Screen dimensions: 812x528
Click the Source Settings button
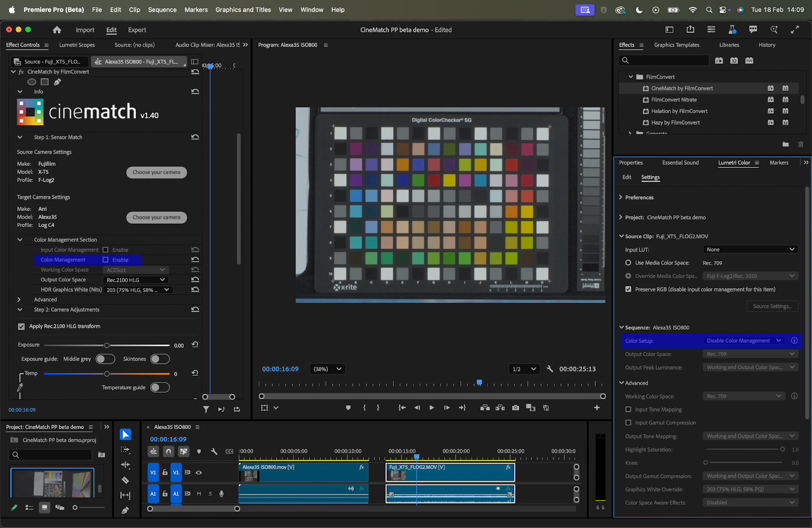pyautogui.click(x=772, y=306)
